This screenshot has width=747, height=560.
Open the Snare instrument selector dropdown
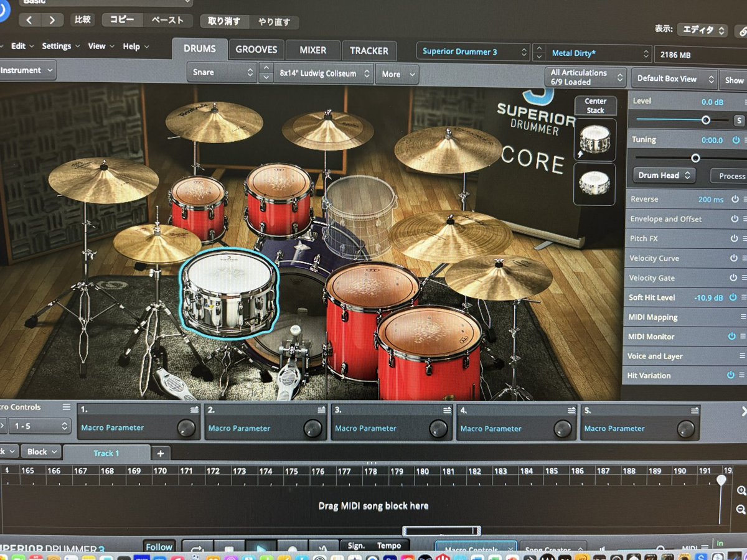tap(222, 73)
